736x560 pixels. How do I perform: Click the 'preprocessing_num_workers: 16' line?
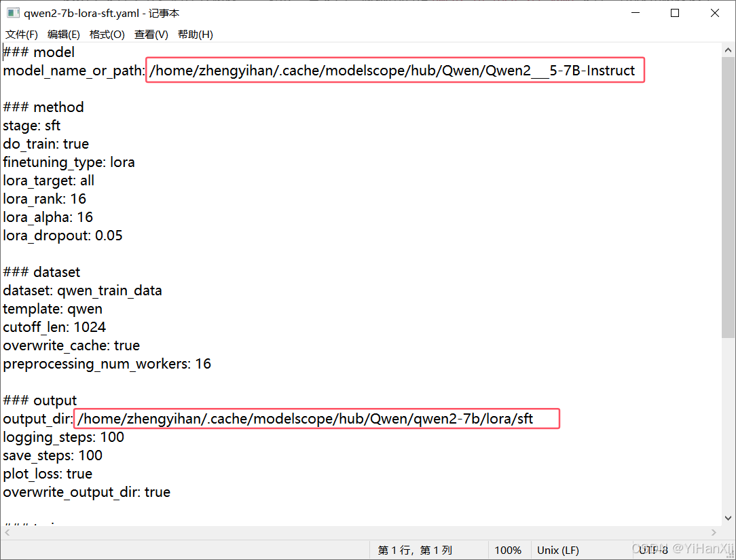107,364
